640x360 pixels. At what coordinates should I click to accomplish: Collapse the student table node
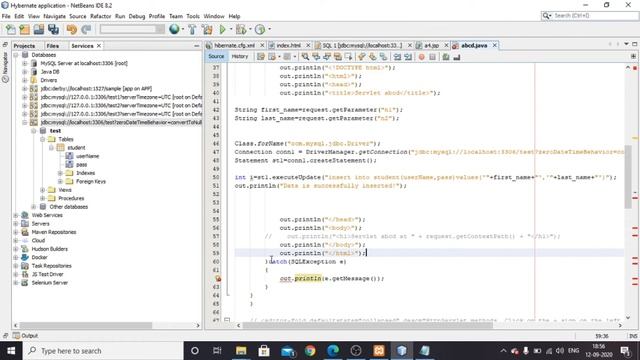pyautogui.click(x=51, y=147)
